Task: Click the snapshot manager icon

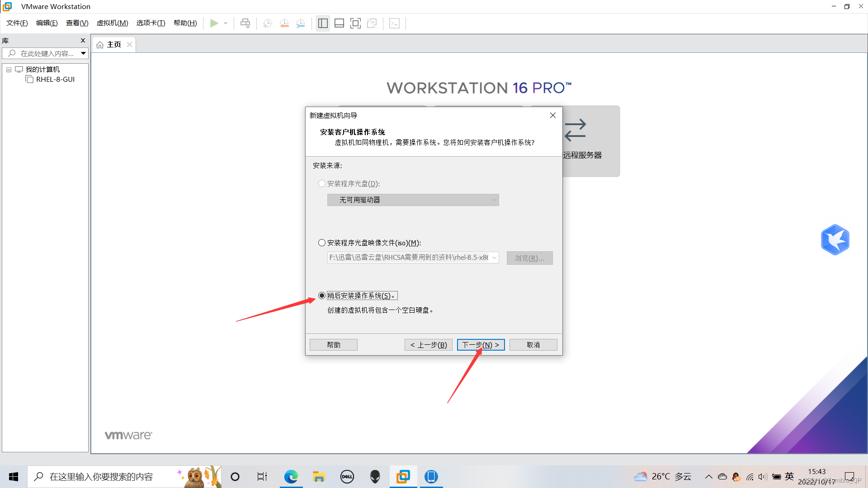Action: click(301, 23)
